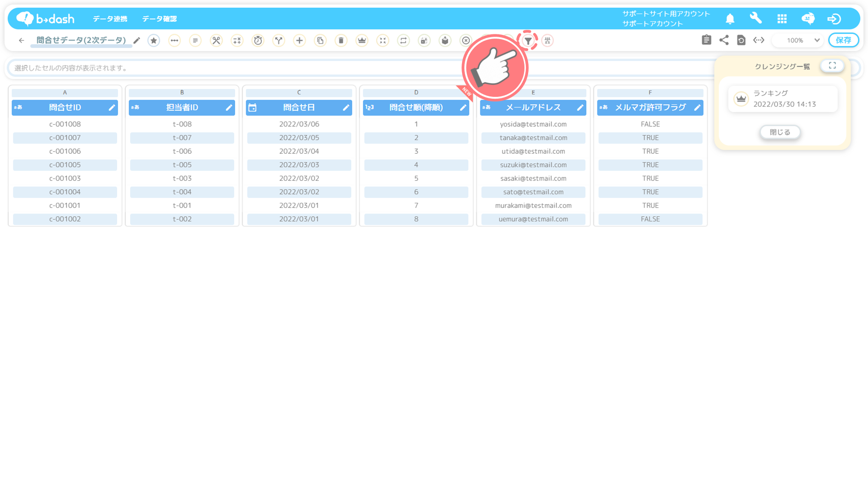Viewport: 868px width, 488px height.
Task: Select the branch split tool icon
Action: point(279,40)
